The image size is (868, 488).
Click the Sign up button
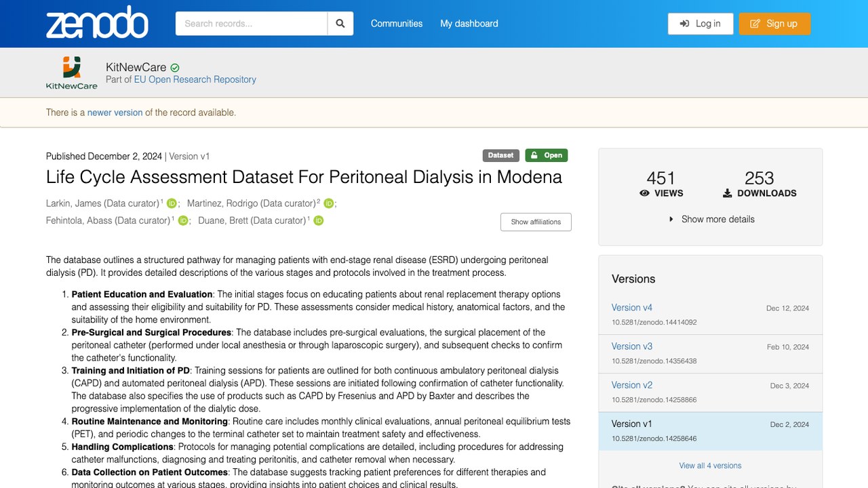pos(774,24)
